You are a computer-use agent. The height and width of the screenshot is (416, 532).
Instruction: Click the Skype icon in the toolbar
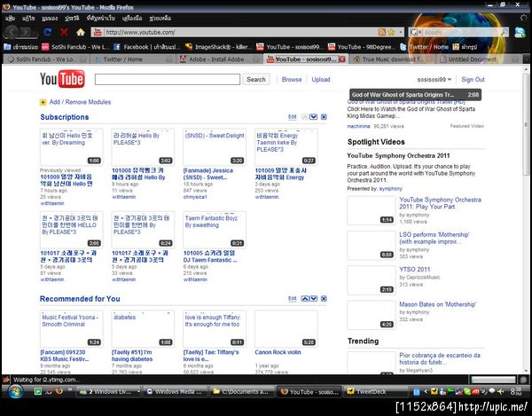click(520, 32)
